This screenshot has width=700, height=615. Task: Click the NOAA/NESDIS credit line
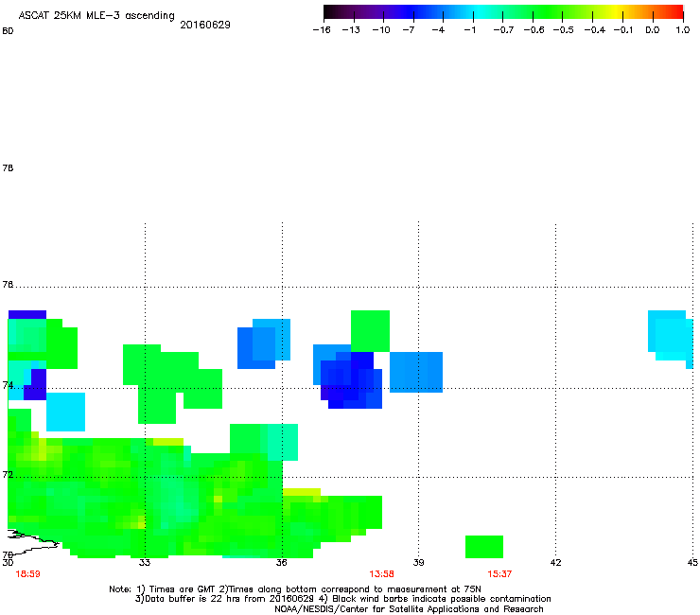409,609
